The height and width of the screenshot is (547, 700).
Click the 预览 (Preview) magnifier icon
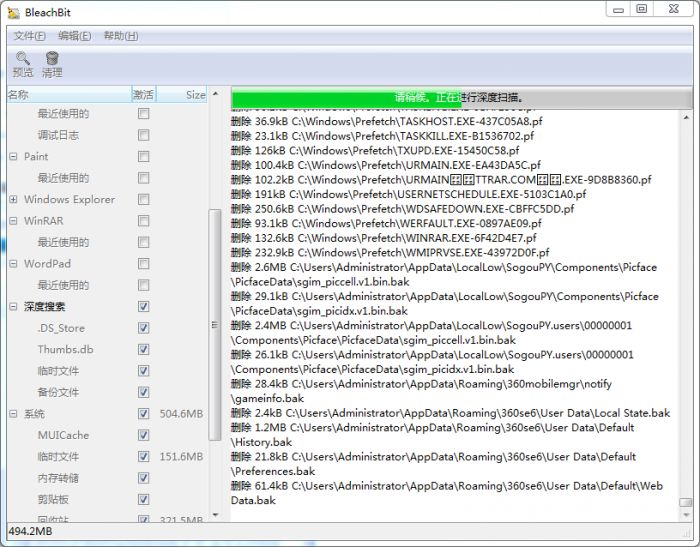click(22, 59)
